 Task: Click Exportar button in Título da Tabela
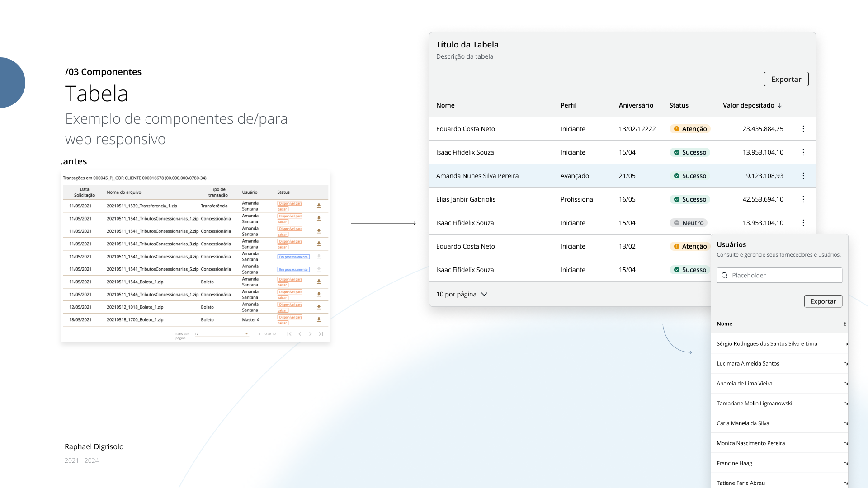(786, 79)
